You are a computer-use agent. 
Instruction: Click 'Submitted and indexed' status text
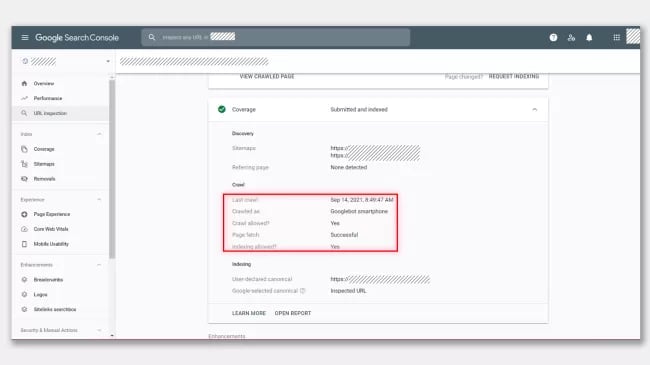tap(359, 110)
